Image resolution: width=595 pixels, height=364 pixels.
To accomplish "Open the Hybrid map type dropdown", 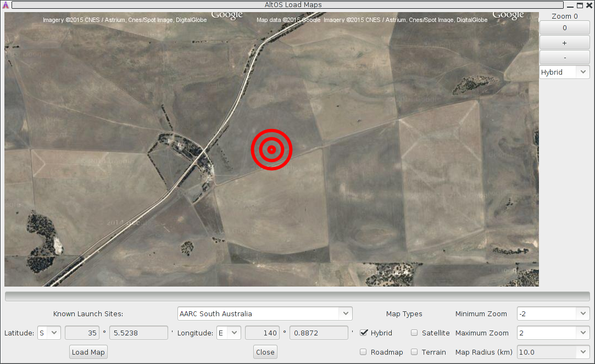I will pos(564,72).
